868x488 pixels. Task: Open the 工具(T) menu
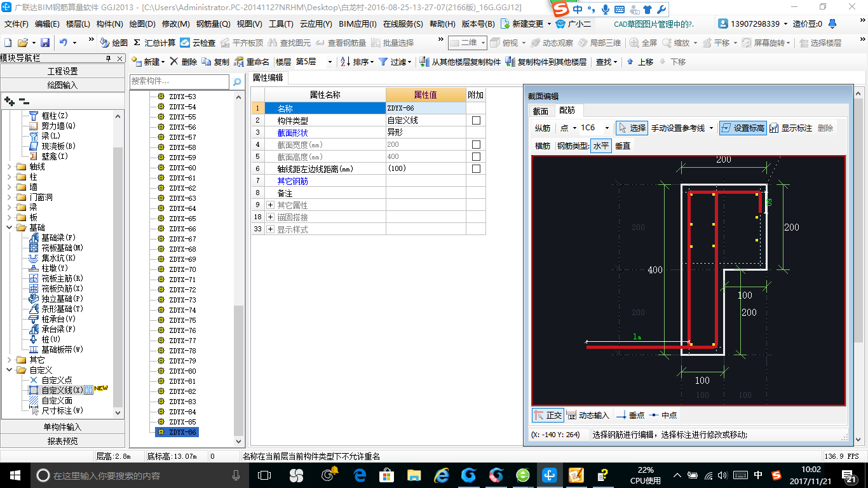281,24
